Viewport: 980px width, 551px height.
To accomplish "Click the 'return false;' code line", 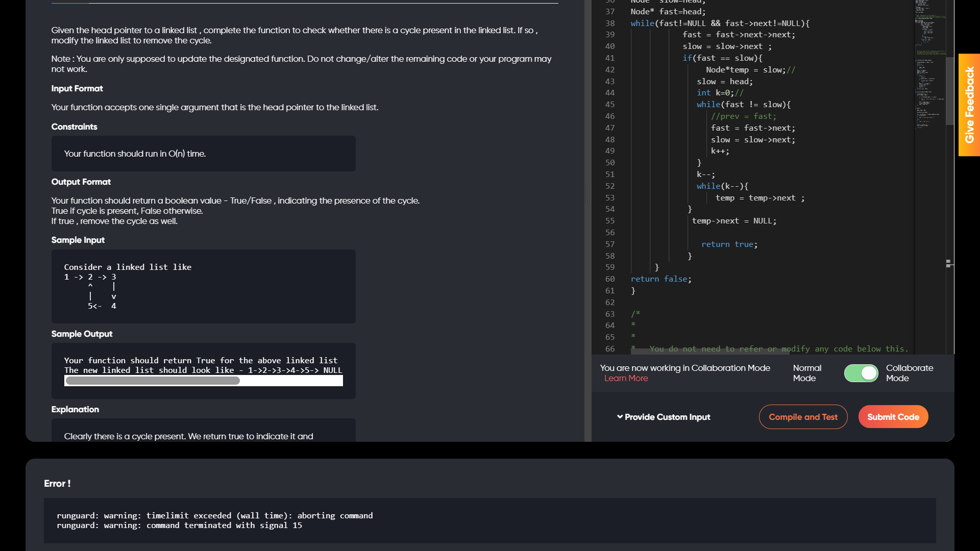I will pos(660,279).
